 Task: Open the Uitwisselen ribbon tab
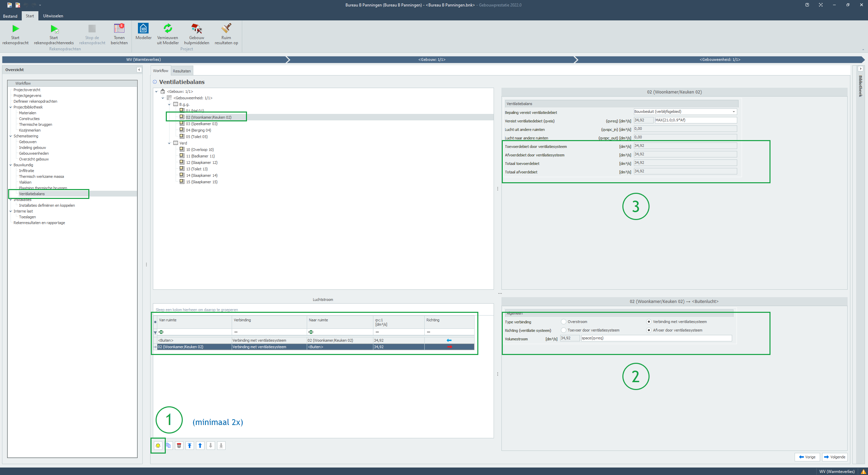point(53,16)
